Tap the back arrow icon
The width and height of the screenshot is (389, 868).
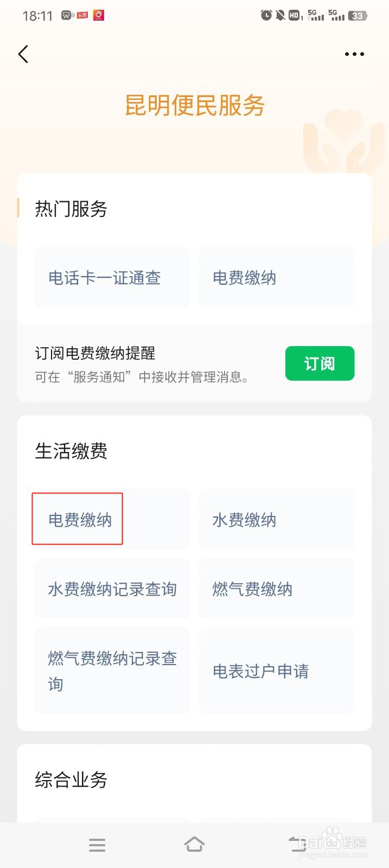(23, 54)
